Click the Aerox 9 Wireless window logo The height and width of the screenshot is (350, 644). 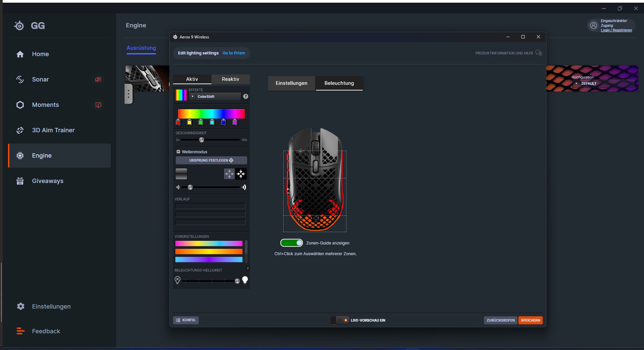[175, 37]
